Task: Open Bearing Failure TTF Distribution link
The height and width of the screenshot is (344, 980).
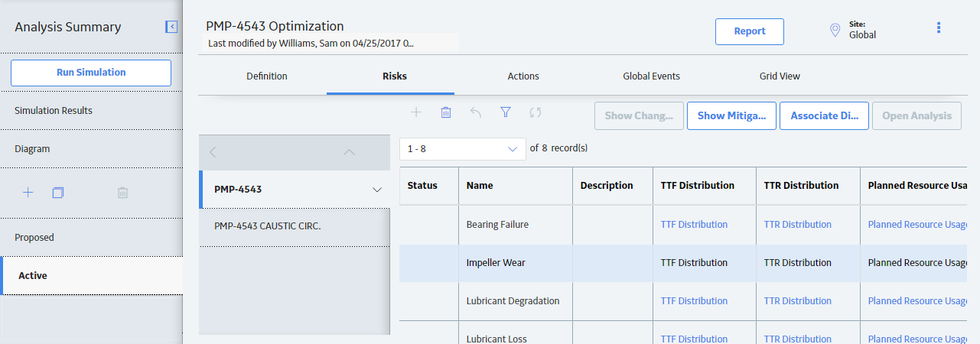Action: pos(694,225)
